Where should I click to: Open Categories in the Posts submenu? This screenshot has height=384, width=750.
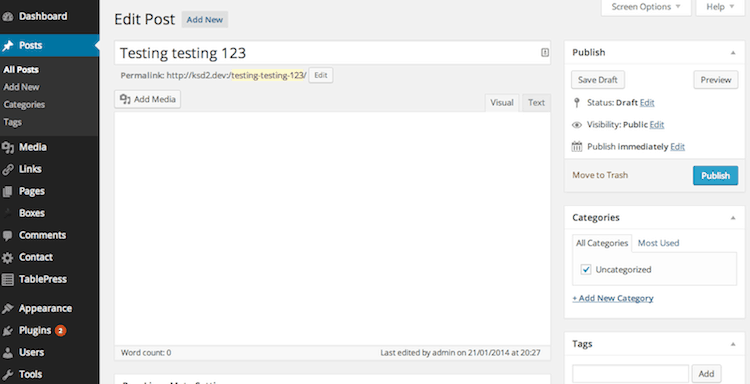24,105
